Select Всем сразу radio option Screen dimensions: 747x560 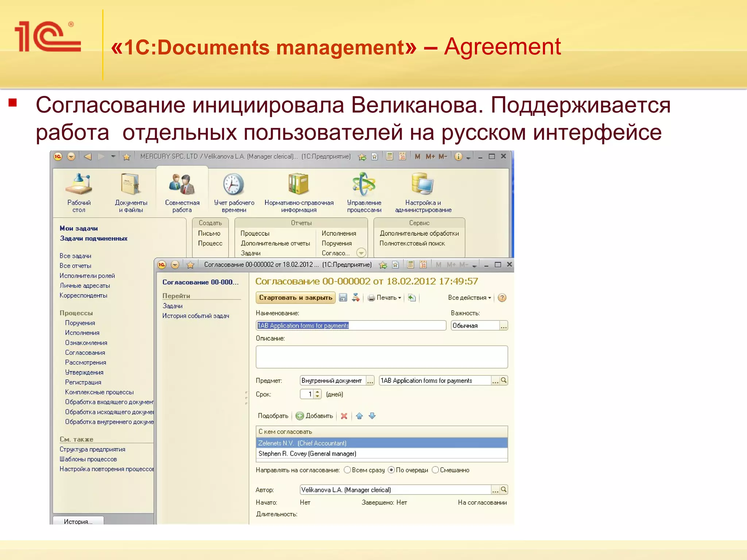click(347, 470)
